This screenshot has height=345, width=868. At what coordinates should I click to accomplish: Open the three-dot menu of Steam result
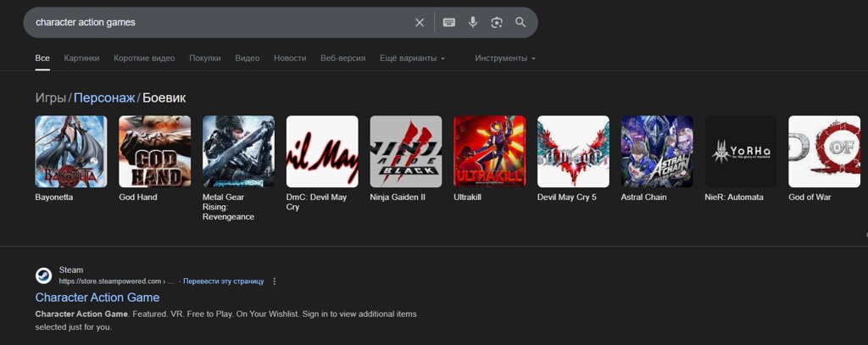pyautogui.click(x=274, y=281)
